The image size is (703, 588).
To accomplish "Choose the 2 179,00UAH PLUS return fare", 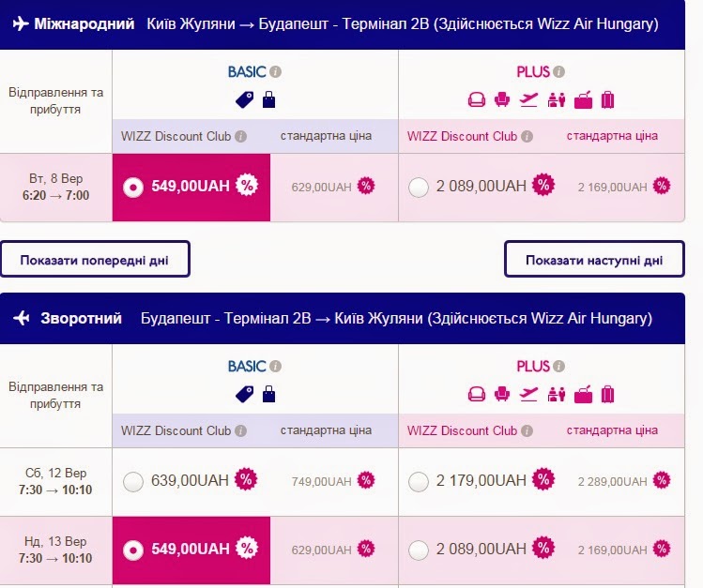I will [x=419, y=482].
